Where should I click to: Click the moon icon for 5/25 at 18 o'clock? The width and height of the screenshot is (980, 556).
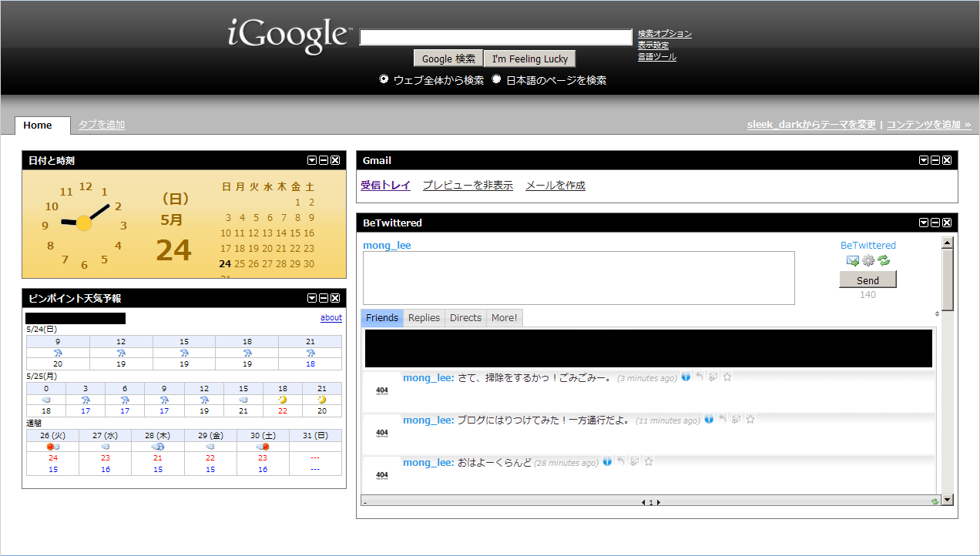(283, 400)
